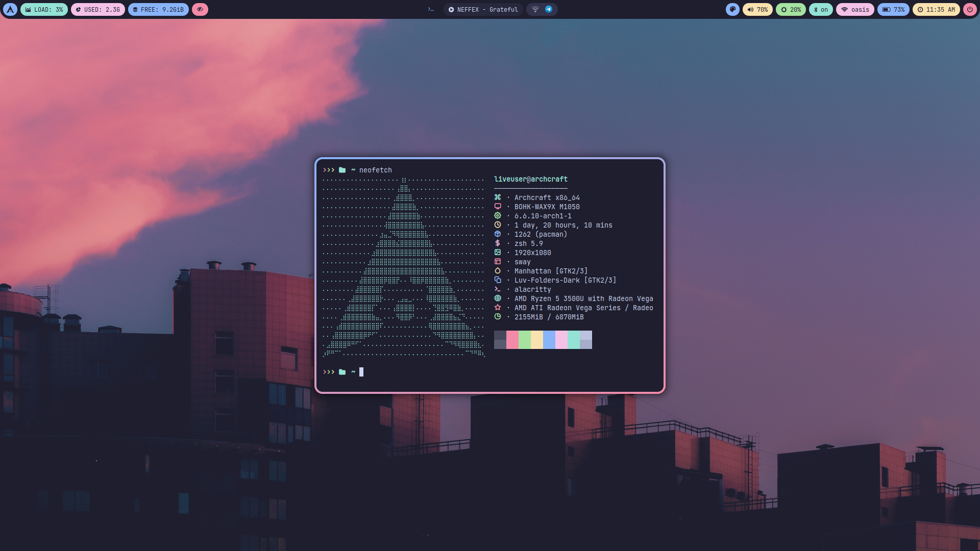980x551 pixels.
Task: Click the pink swatch in neofetch palette
Action: 512,340
